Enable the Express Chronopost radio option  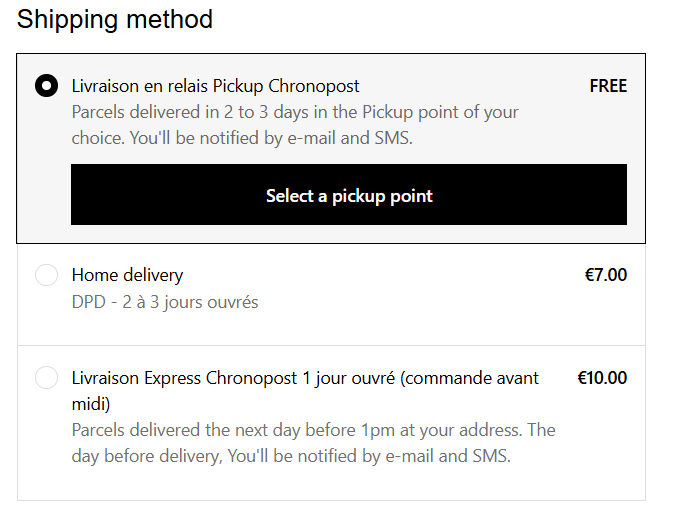click(x=46, y=378)
